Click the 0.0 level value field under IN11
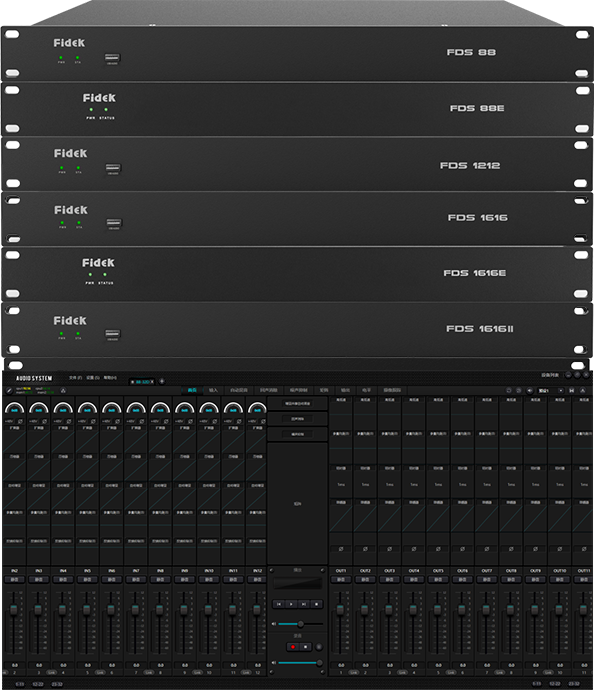 click(x=233, y=665)
